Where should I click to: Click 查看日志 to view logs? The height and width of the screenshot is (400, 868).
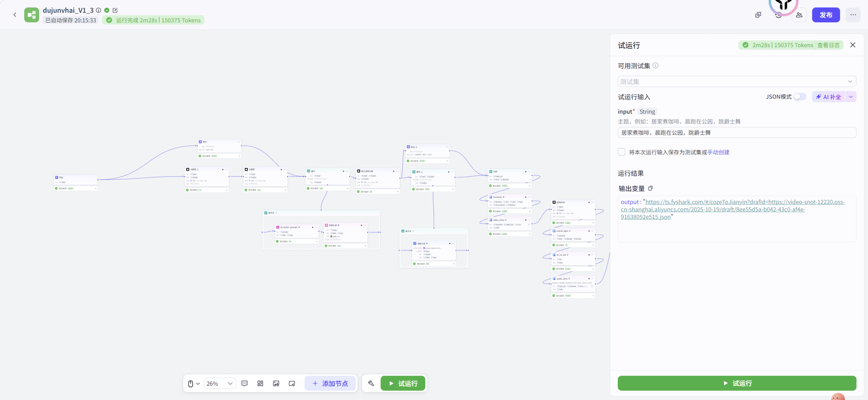coord(828,45)
